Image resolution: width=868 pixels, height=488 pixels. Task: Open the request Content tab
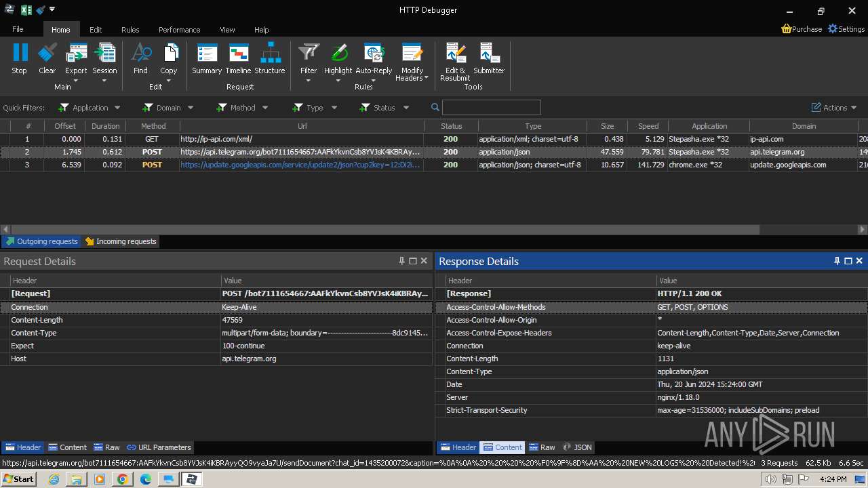[x=67, y=447]
